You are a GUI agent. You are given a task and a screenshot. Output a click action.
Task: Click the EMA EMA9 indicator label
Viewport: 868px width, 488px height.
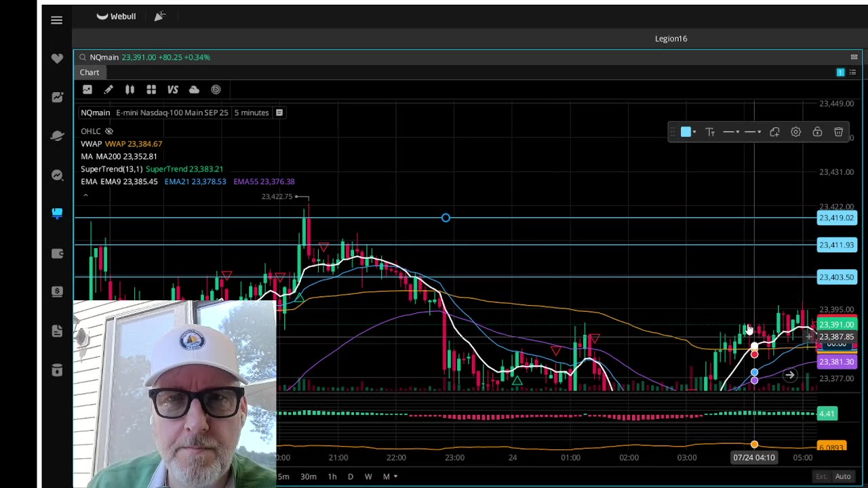click(x=119, y=182)
